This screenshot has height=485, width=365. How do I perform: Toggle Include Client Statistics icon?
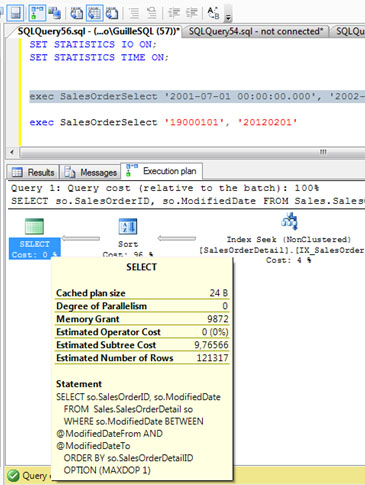click(x=54, y=13)
